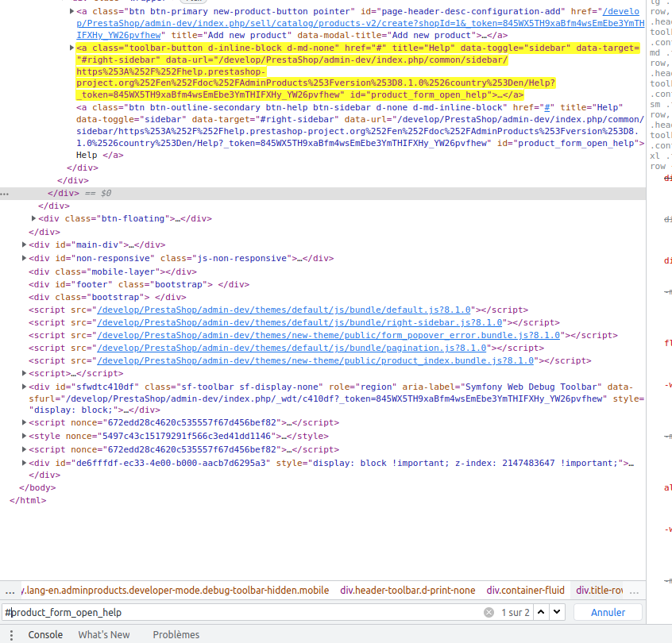
Task: Expand the non-responsive js-non-responsive div
Action: pos(24,257)
